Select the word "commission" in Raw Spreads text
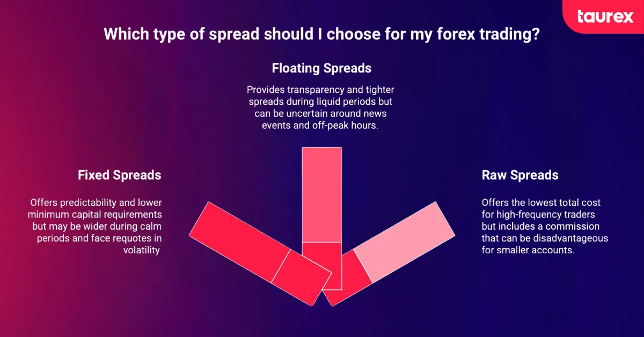This screenshot has height=337, width=644. 576,226
